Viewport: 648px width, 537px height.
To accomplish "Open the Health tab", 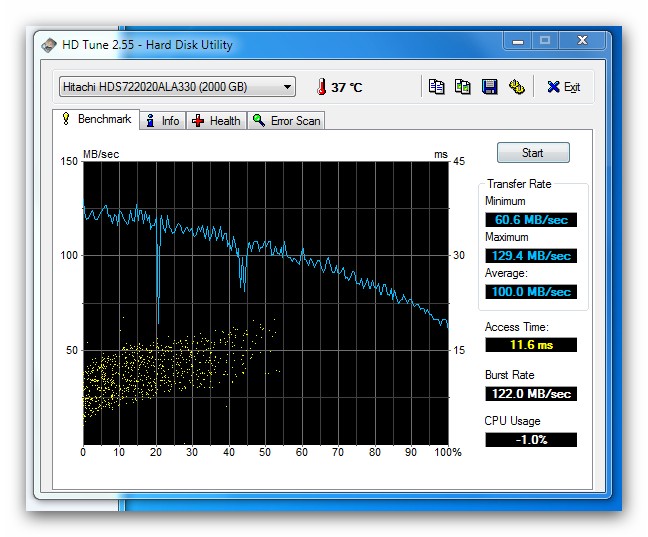I will (216, 121).
